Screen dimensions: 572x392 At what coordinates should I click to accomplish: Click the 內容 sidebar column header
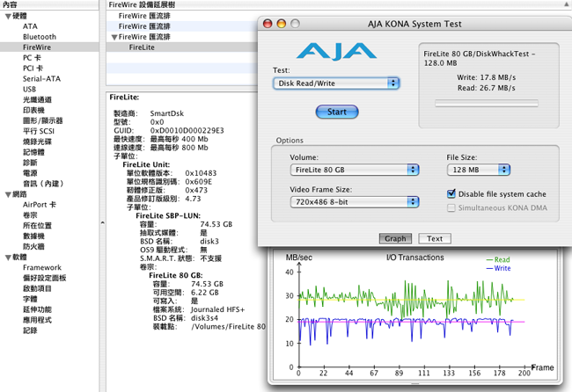click(x=10, y=4)
